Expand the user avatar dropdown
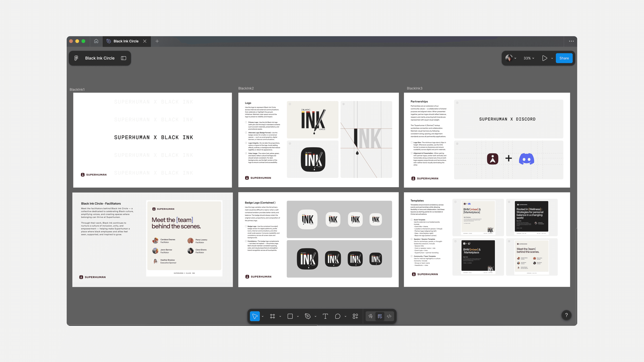 [515, 58]
